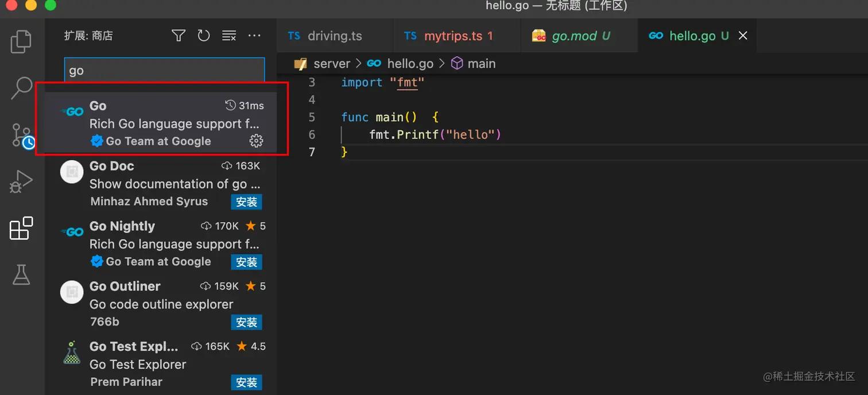This screenshot has height=395, width=868.
Task: Switch to the go.mod tab
Action: [579, 36]
